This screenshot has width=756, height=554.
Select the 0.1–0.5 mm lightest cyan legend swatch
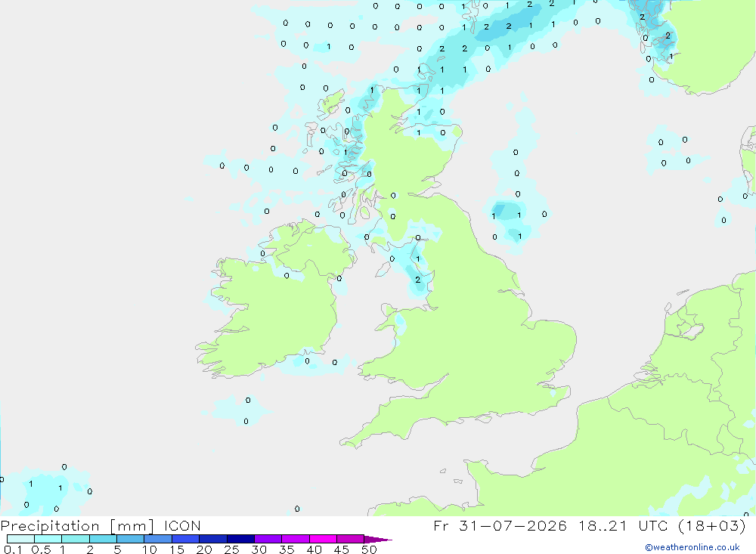coord(20,539)
